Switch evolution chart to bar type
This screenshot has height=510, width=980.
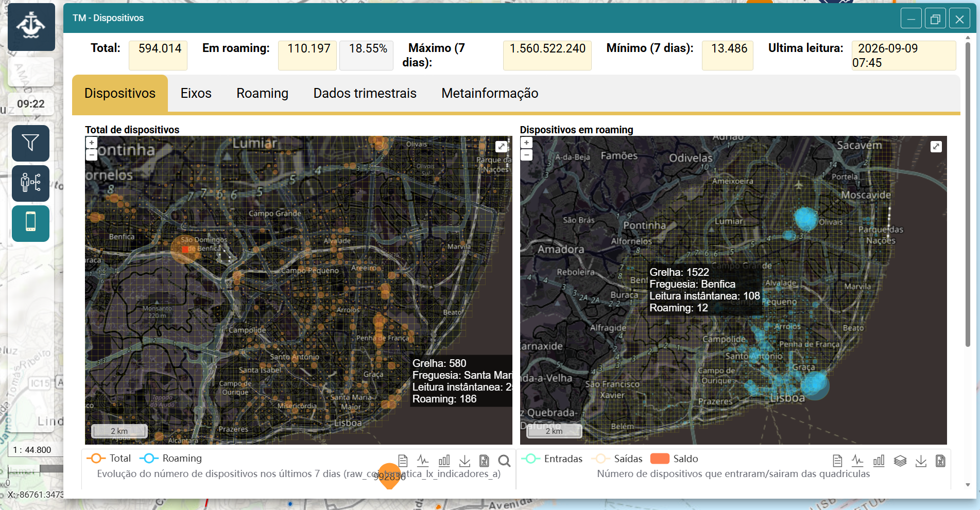[444, 461]
